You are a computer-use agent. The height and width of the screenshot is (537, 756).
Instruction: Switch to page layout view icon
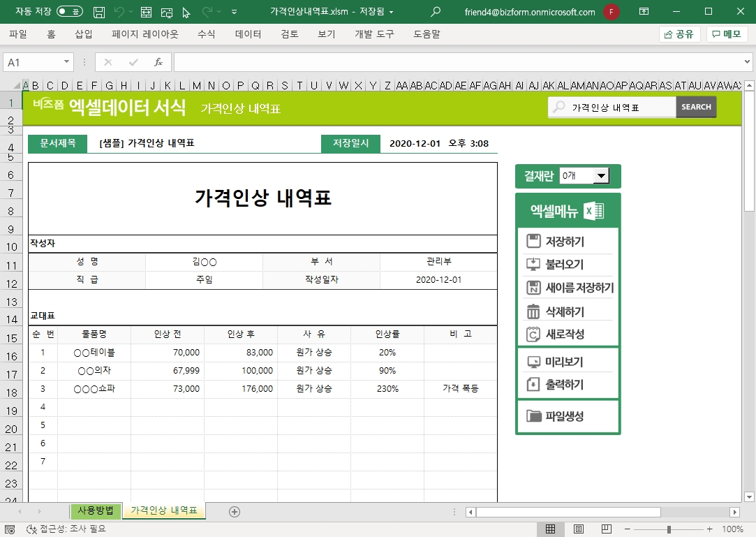[579, 529]
